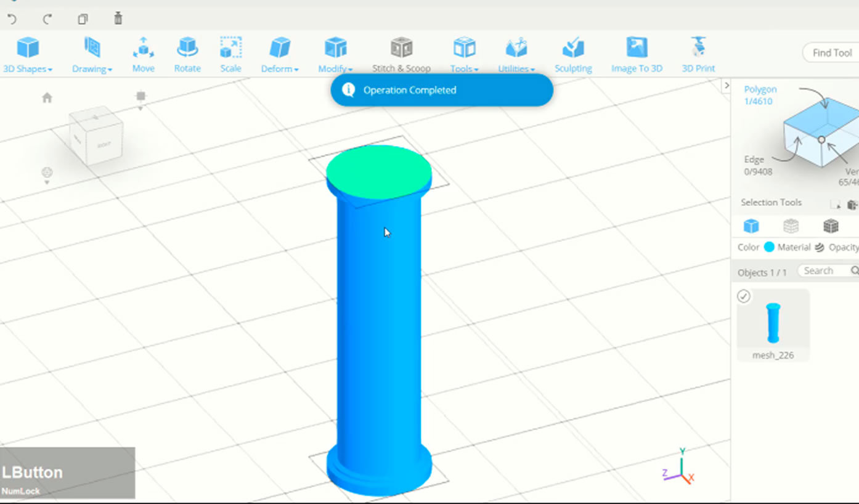Click the green top face of the column
This screenshot has width=859, height=504.
378,172
